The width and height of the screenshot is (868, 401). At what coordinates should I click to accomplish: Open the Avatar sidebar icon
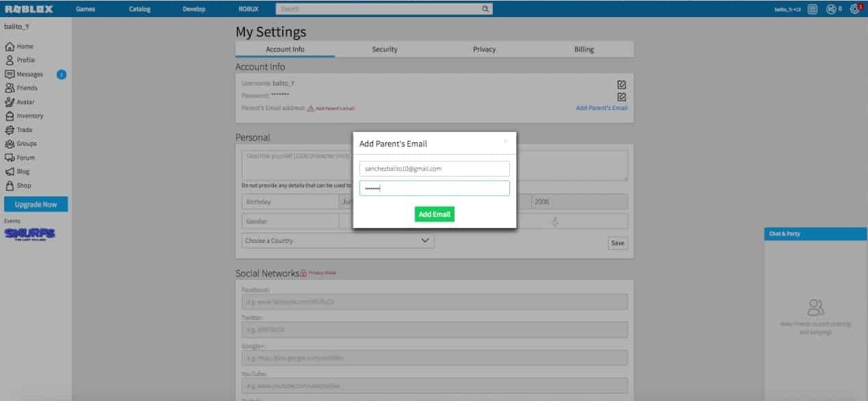tap(10, 102)
